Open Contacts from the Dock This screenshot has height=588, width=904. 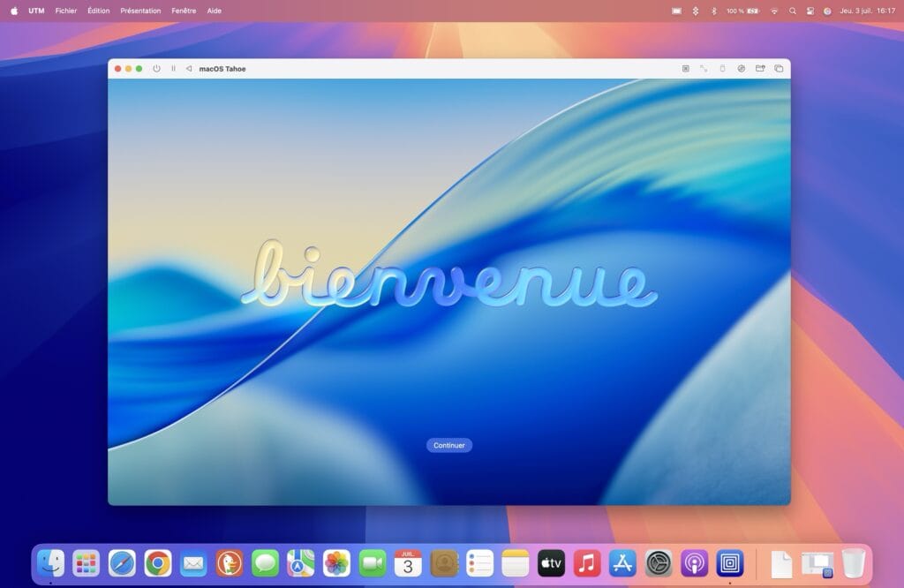pos(444,563)
